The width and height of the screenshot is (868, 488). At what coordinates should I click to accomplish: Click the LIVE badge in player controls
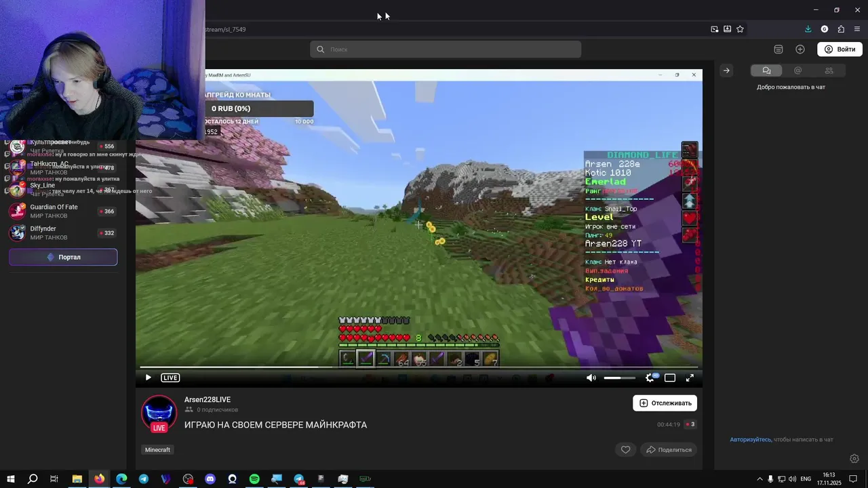click(170, 378)
